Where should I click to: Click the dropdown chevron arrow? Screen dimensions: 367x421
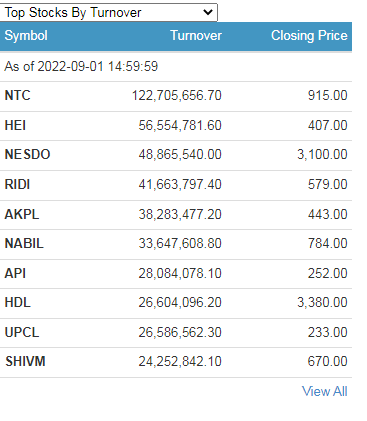click(208, 12)
